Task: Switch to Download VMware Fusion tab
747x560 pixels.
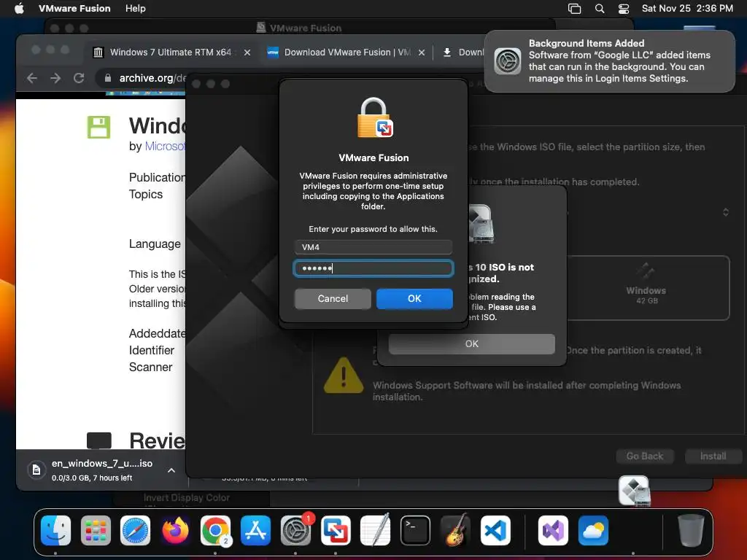Action: point(347,52)
